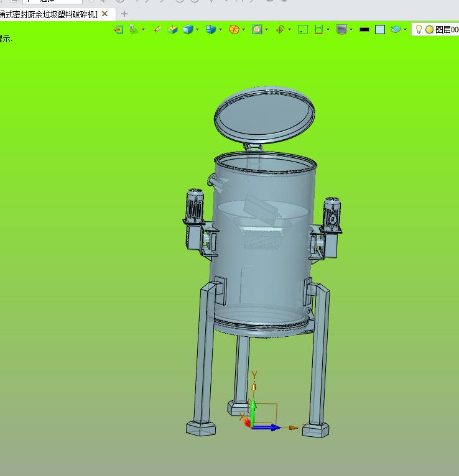Open the dropdown arrow next to the crosshair icon
Screen dimensions: 459x476
[289, 29]
